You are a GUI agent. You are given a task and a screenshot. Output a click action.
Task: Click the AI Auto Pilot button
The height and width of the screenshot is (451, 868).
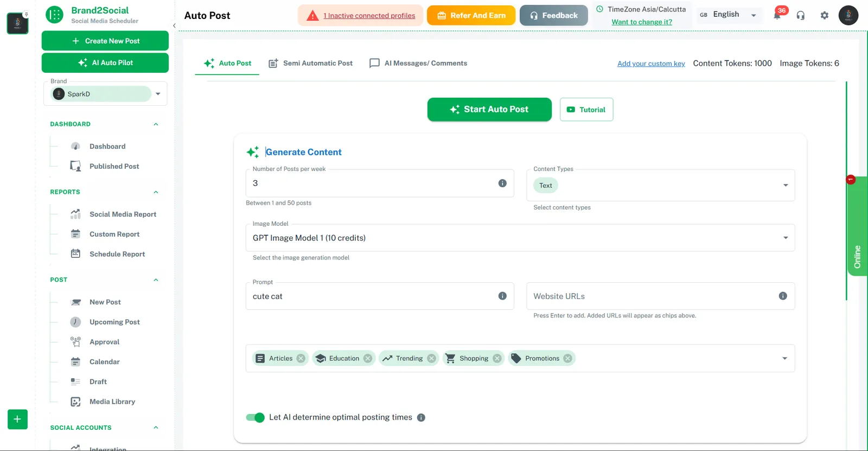(105, 62)
